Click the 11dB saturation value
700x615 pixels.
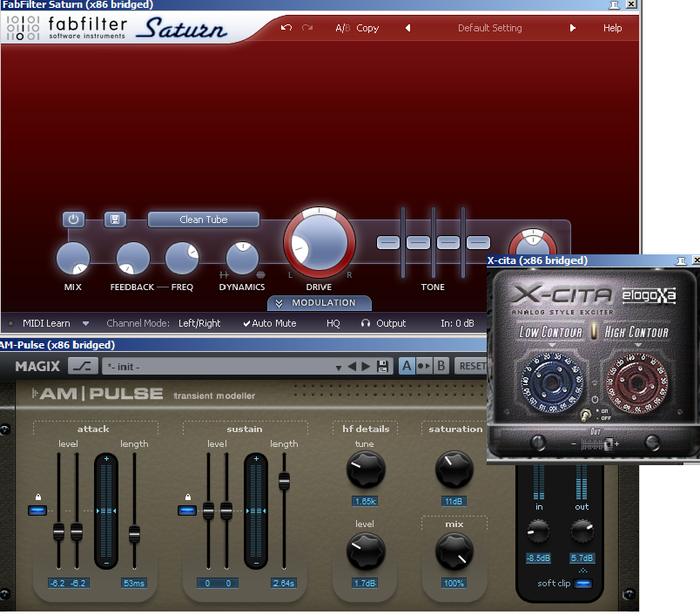tap(454, 502)
